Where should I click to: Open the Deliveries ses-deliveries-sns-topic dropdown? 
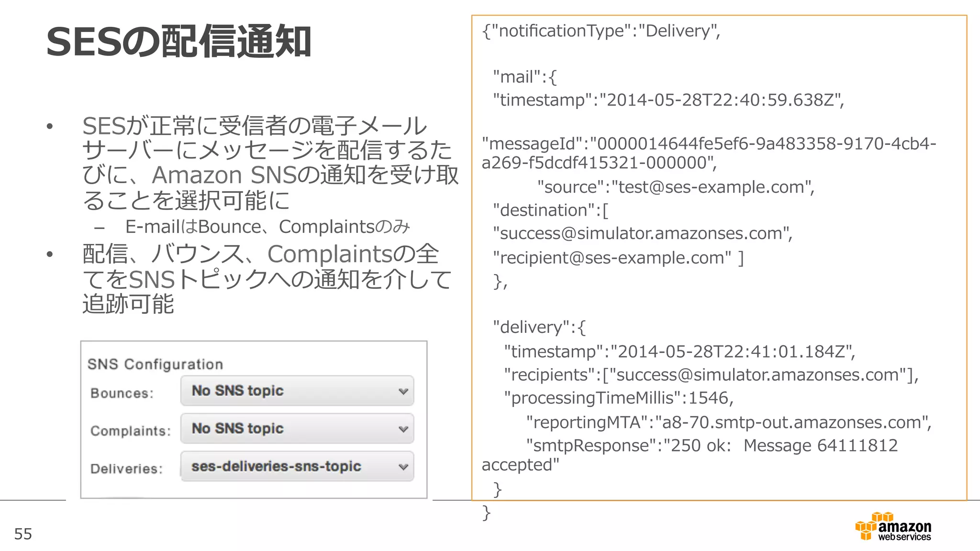click(x=297, y=466)
